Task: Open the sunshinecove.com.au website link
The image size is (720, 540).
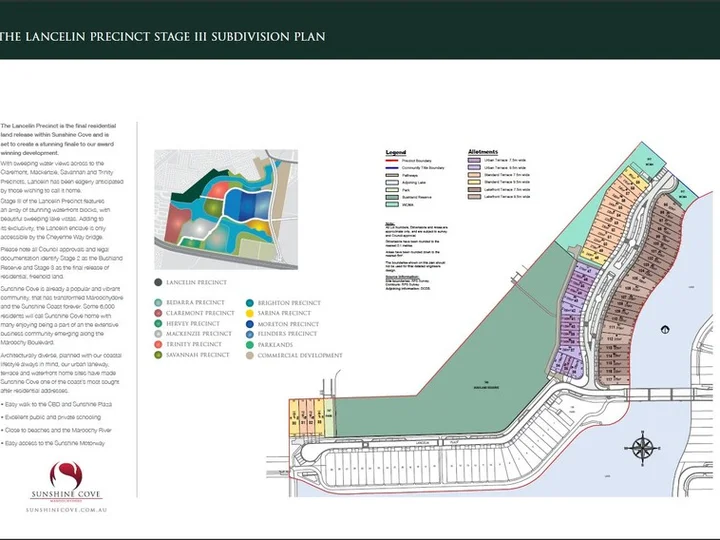Action: pos(66,510)
